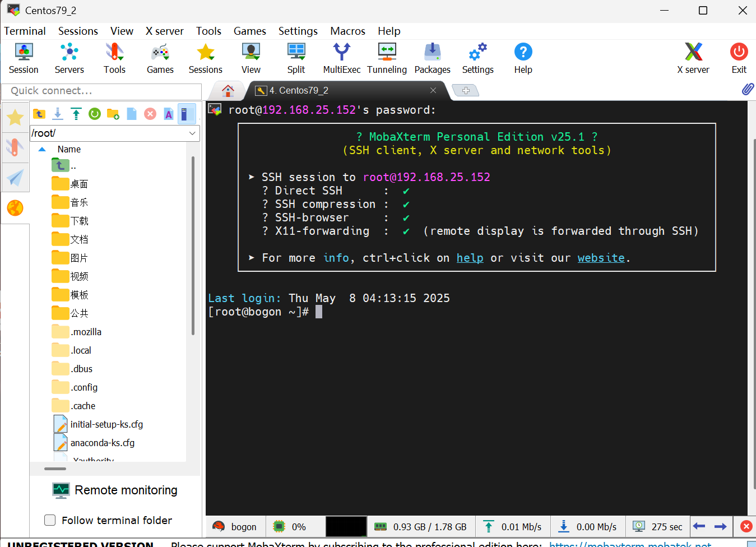Click the Settings gears toolbar icon
The width and height of the screenshot is (756, 547).
pos(477,58)
